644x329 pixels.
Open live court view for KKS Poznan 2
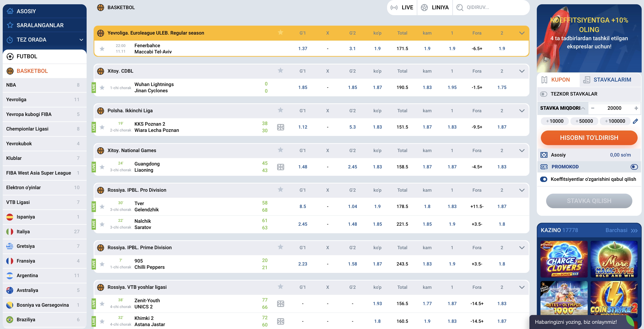pyautogui.click(x=280, y=127)
